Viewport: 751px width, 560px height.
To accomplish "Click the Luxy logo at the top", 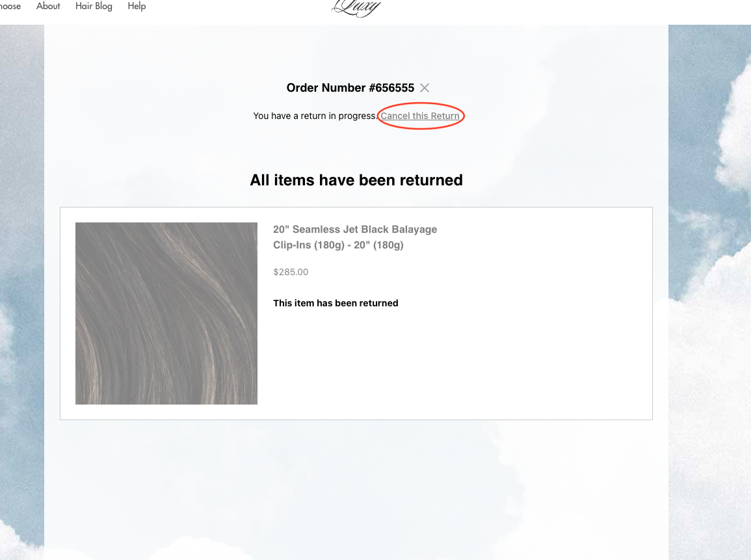I will click(x=356, y=7).
